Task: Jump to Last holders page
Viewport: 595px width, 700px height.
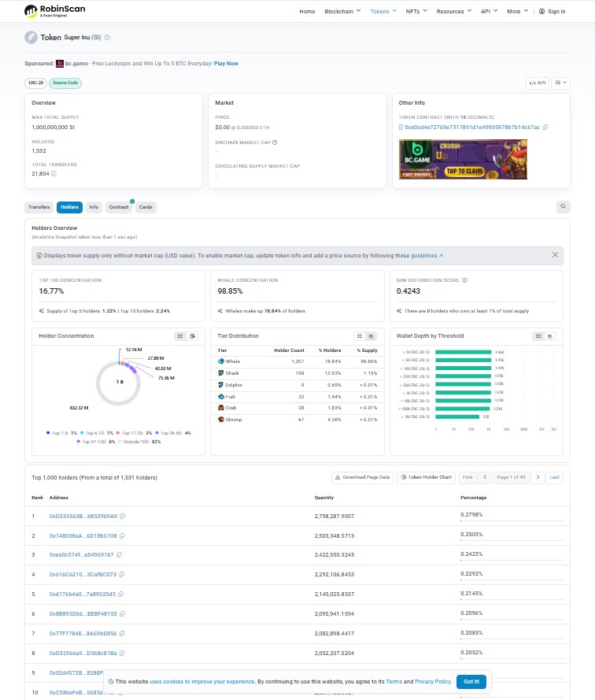Action: 554,477
